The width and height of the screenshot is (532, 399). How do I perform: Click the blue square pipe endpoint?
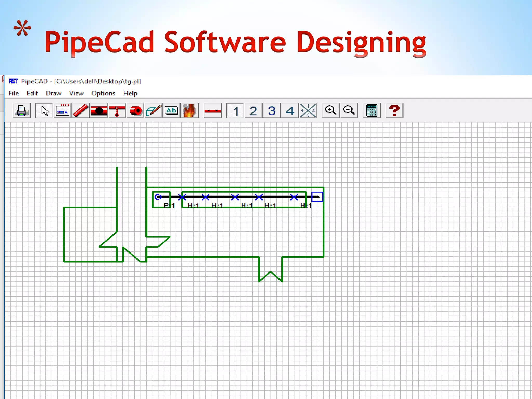(317, 197)
